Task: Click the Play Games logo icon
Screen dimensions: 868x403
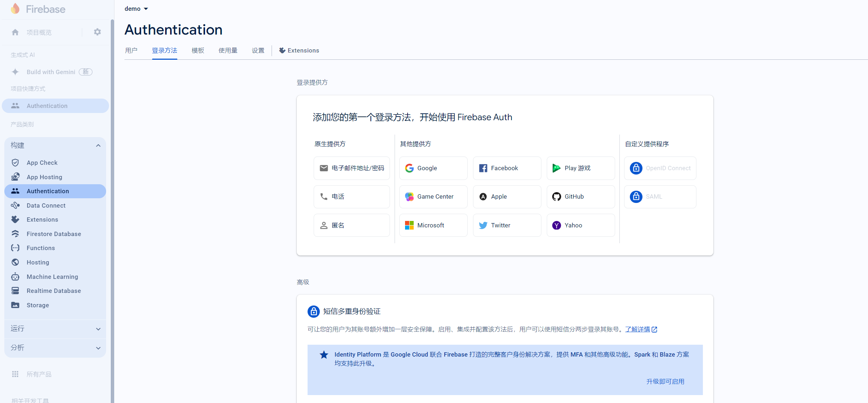Action: tap(556, 168)
